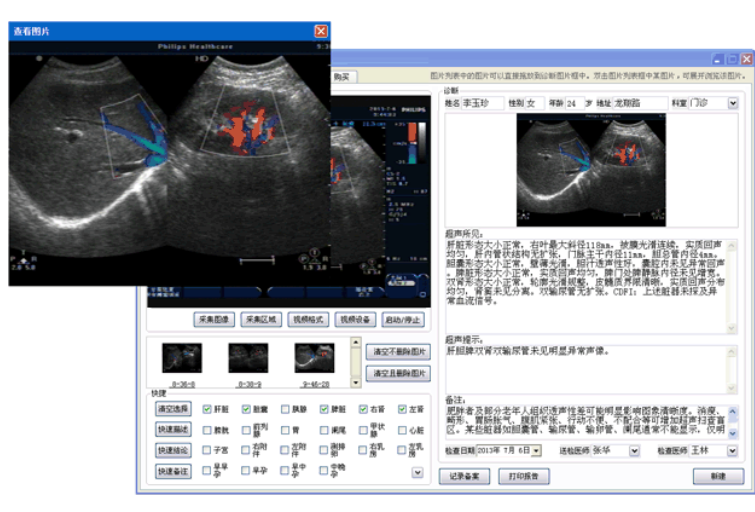Click the 性别 gender input field
Image resolution: width=755 pixels, height=512 pixels.
click(535, 103)
